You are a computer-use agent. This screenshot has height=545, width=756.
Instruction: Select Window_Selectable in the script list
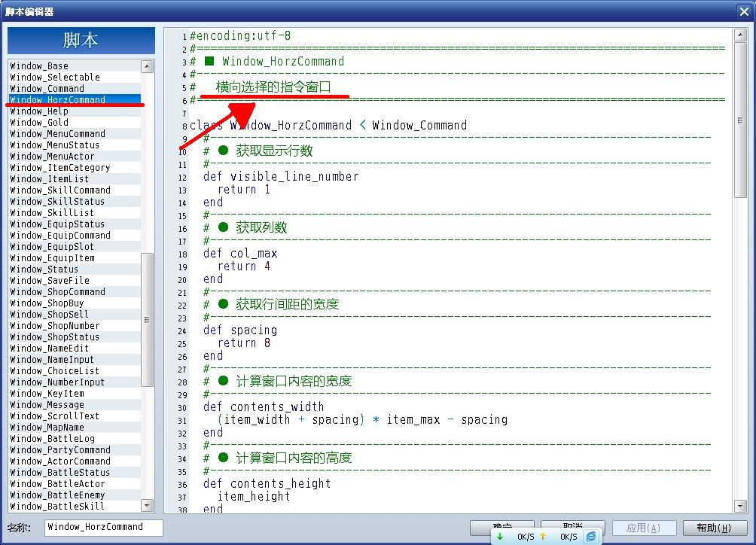coord(75,77)
